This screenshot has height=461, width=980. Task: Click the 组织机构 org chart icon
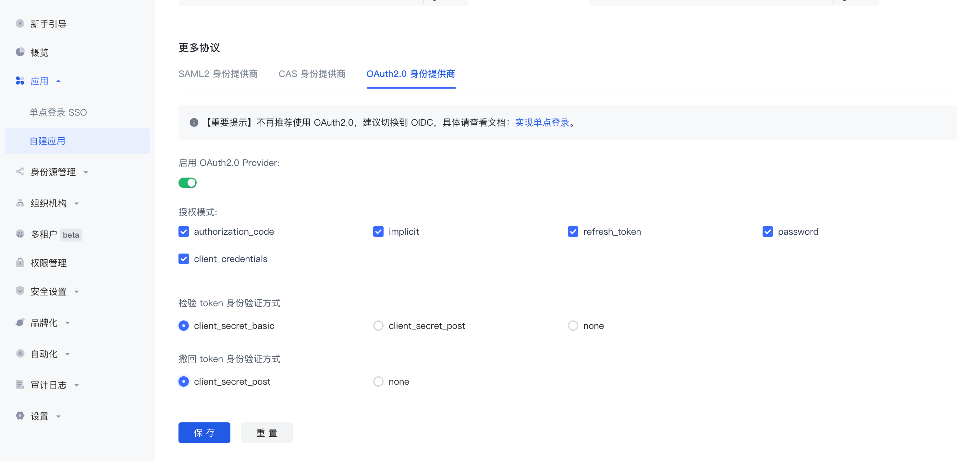pyautogui.click(x=20, y=203)
